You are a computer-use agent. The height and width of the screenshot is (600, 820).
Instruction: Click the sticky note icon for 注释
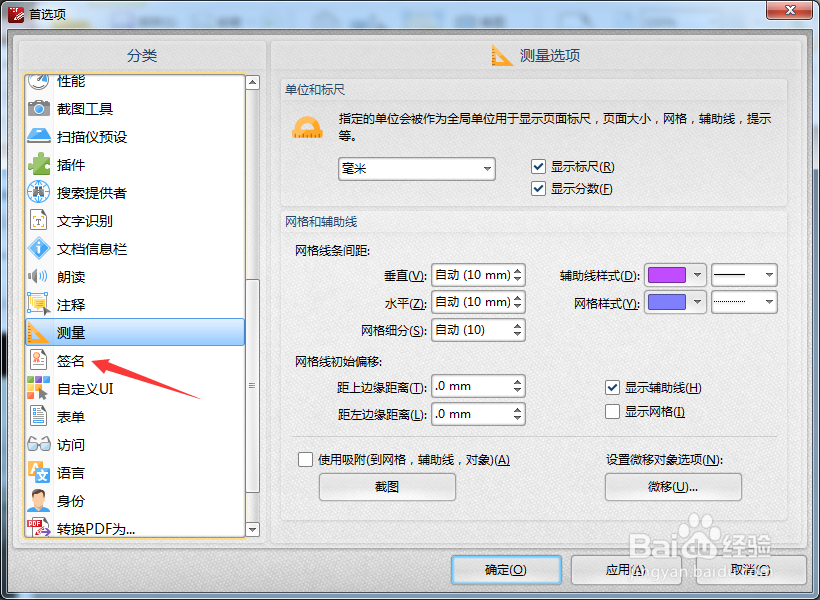[x=39, y=304]
